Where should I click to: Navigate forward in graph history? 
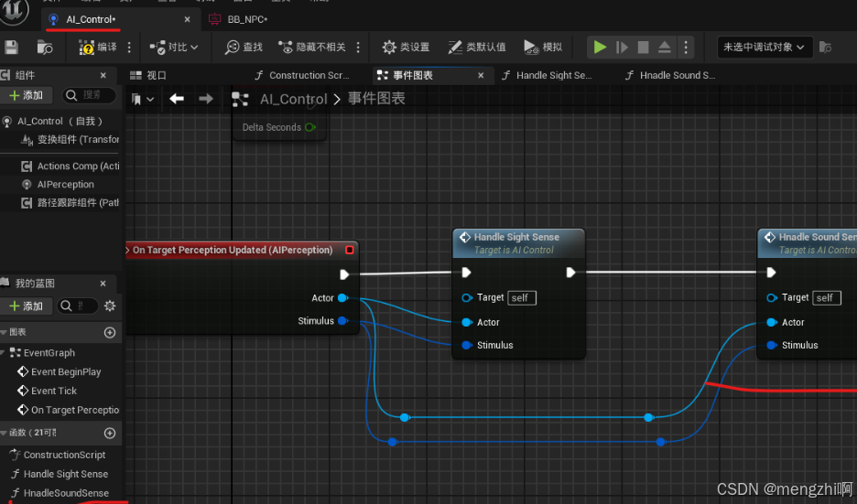[205, 99]
